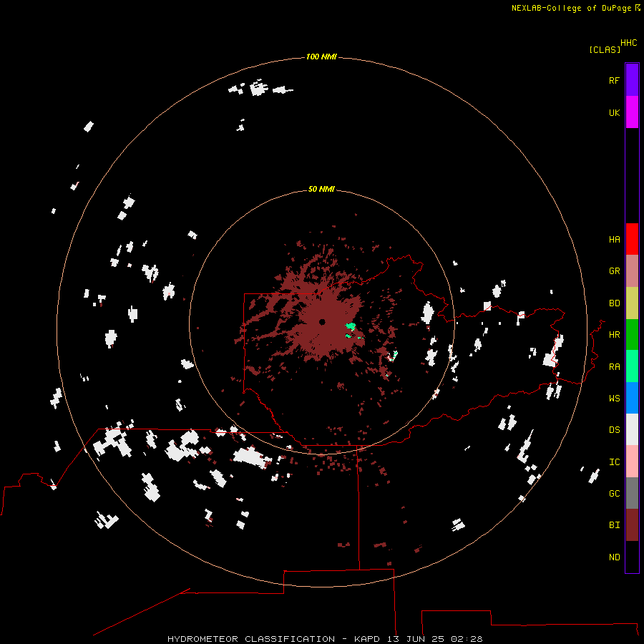
Task: Click the largest green rain echo near radar center
Action: 351,326
